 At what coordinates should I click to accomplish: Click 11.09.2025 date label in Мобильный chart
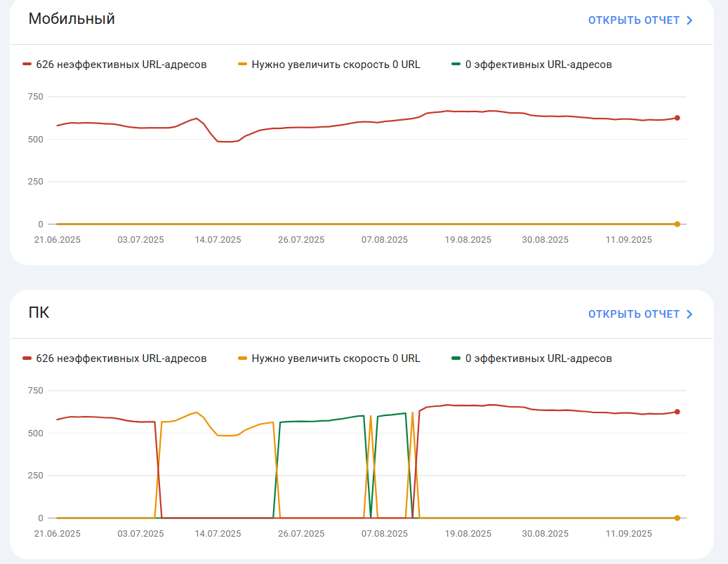pos(628,240)
